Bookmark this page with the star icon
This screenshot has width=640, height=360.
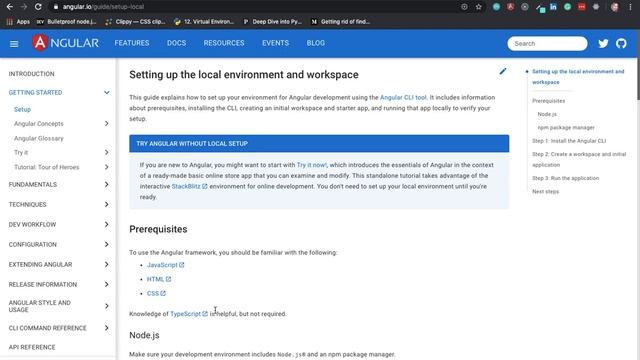(x=478, y=7)
